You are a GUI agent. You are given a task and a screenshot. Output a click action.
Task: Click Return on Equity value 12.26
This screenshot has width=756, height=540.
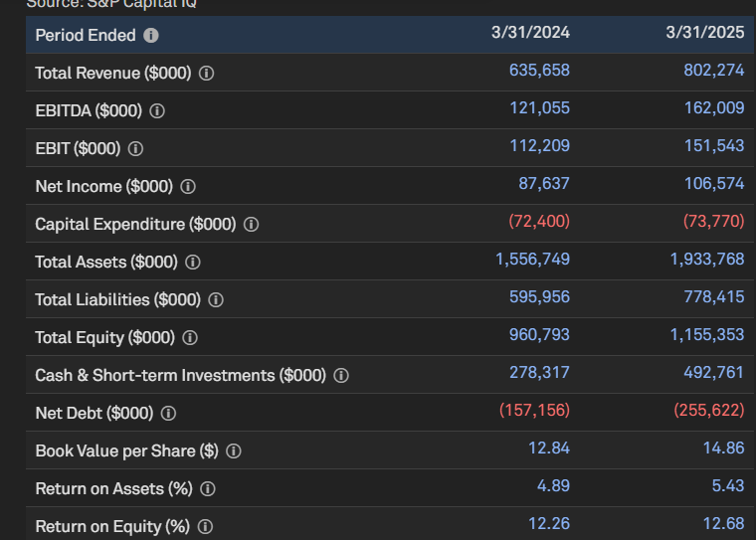coord(549,524)
